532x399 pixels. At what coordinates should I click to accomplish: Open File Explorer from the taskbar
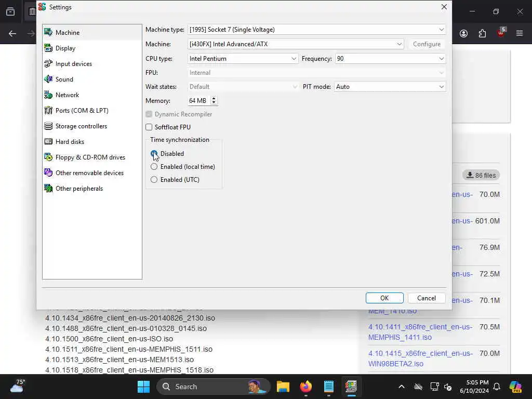(x=283, y=387)
